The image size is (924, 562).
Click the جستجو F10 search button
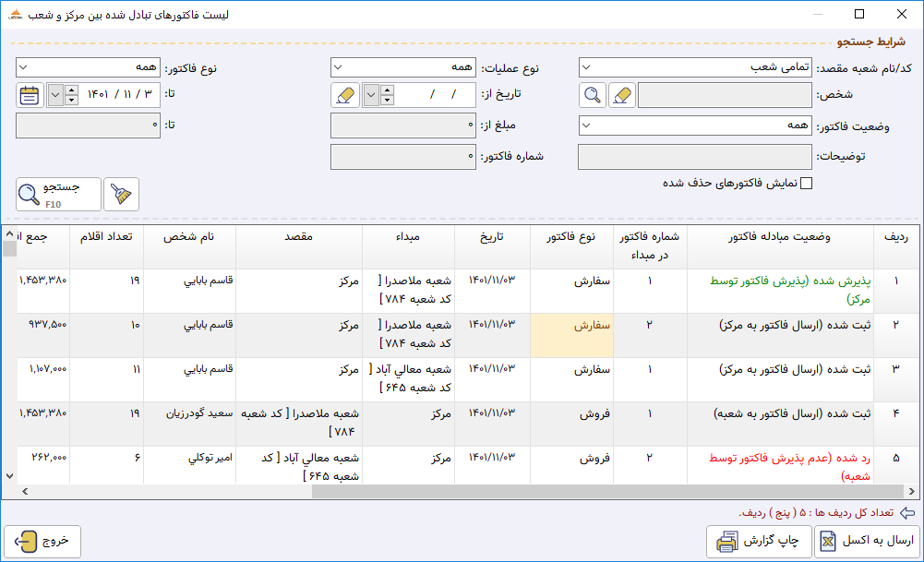point(58,194)
